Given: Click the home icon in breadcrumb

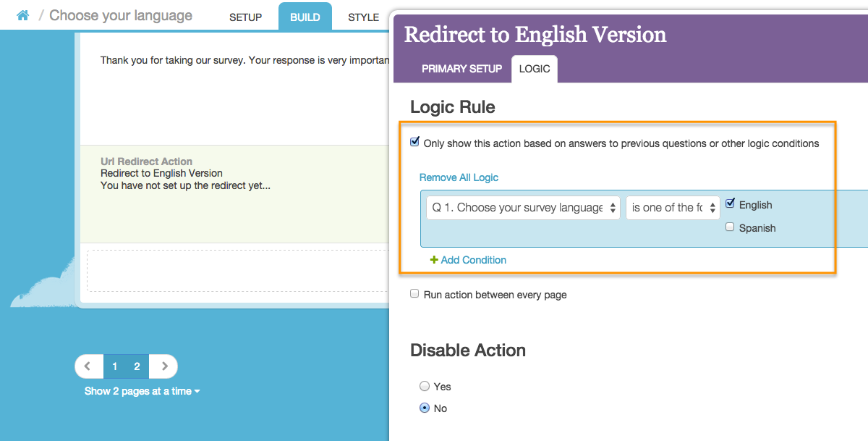Looking at the screenshot, I should click(22, 15).
